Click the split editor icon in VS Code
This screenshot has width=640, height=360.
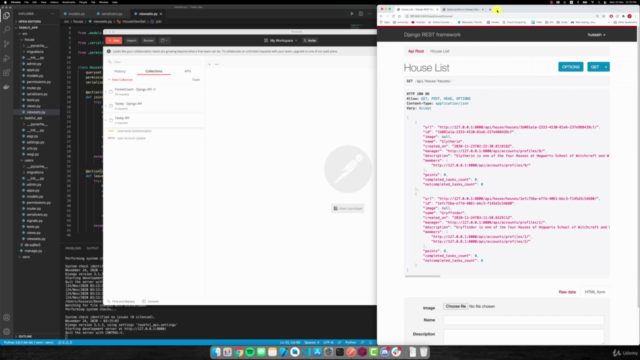[361, 13]
